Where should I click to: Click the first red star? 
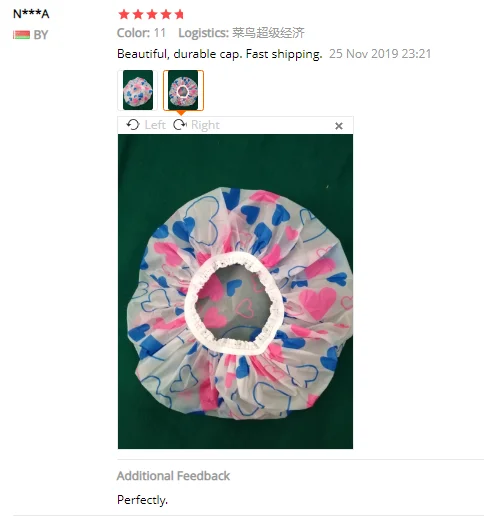pos(124,14)
